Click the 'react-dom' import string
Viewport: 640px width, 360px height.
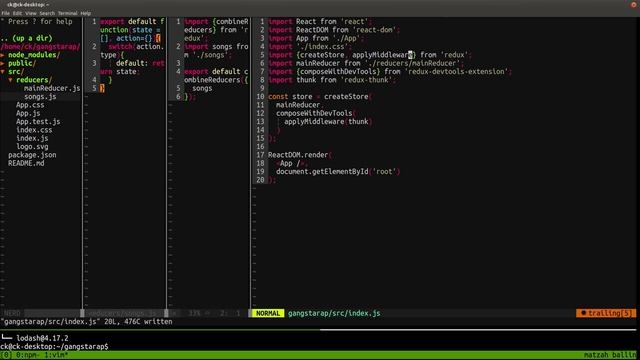(x=376, y=30)
